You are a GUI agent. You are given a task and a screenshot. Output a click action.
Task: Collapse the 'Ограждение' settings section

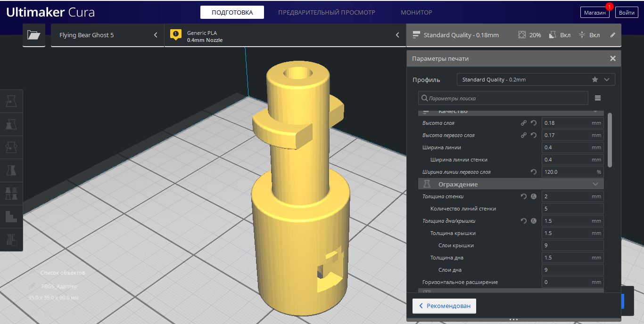(595, 184)
